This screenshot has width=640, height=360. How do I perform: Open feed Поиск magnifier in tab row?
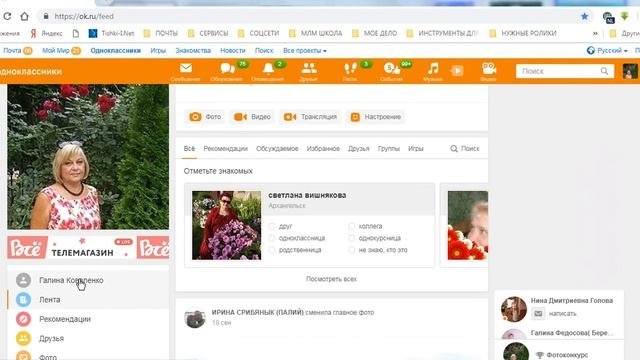click(453, 149)
